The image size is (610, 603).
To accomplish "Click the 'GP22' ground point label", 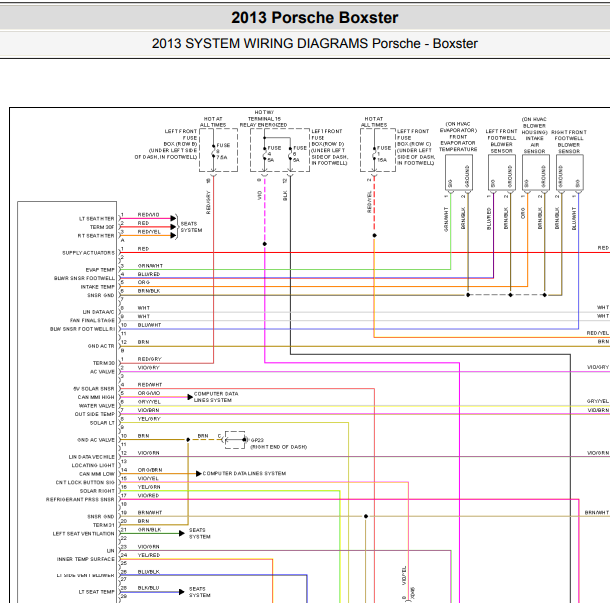I will 257,440.
